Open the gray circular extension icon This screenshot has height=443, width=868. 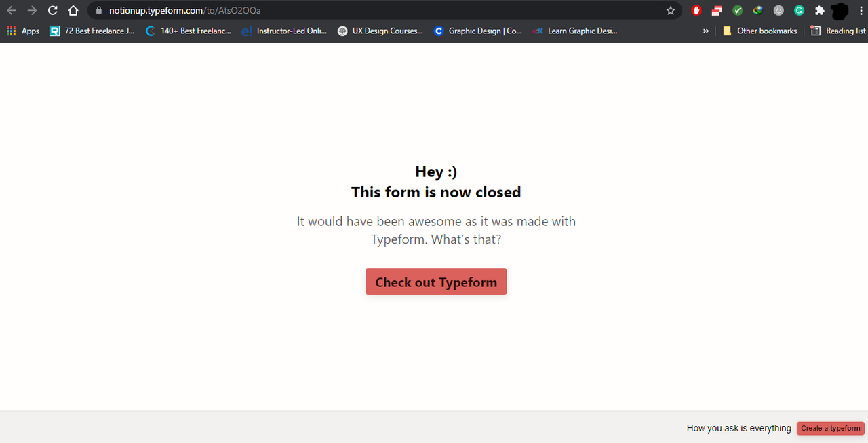click(778, 10)
